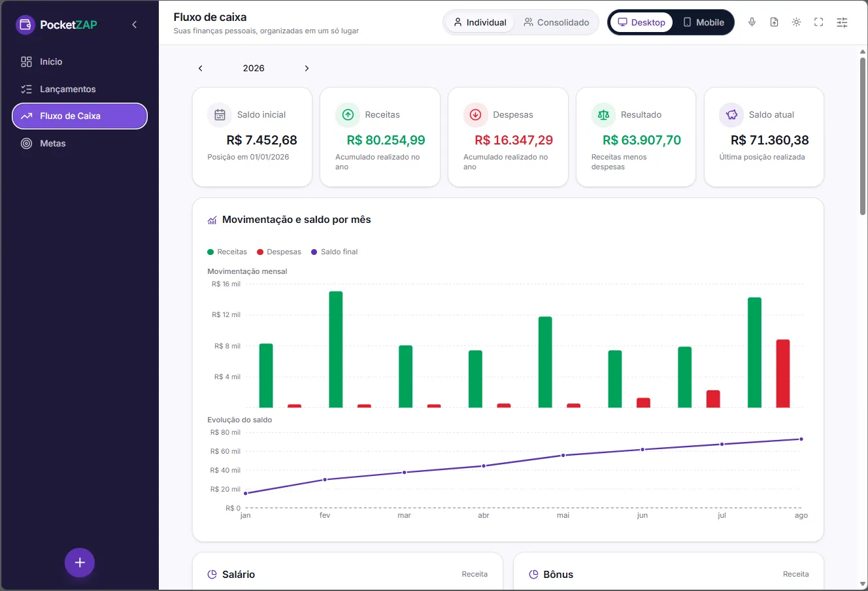Select Fluxo de Caixa menu item
This screenshot has width=868, height=591.
coord(80,116)
